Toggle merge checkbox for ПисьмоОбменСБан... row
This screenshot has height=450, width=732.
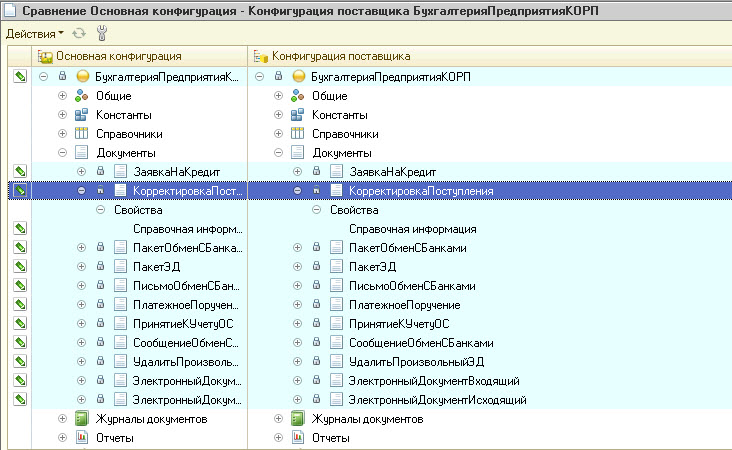click(20, 285)
